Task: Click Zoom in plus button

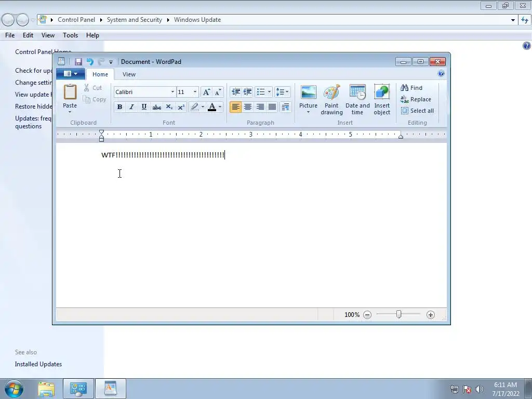Action: pos(431,315)
